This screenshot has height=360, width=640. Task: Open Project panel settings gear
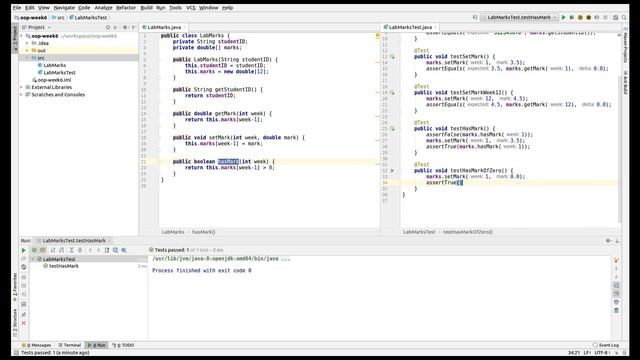(x=125, y=27)
